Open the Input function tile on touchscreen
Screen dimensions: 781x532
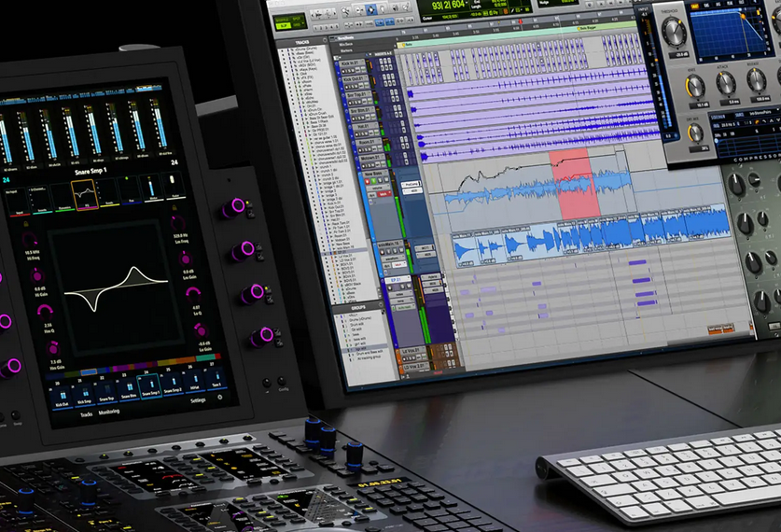coord(18,202)
